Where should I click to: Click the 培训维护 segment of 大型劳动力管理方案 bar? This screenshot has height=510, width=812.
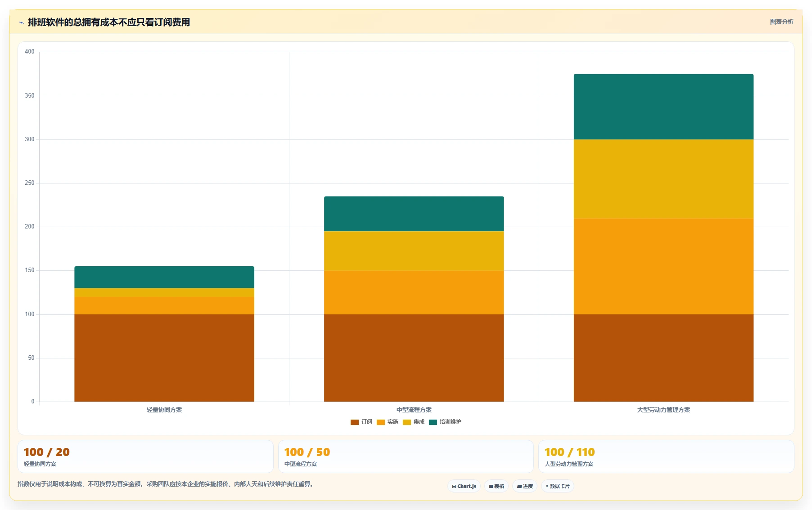point(663,107)
